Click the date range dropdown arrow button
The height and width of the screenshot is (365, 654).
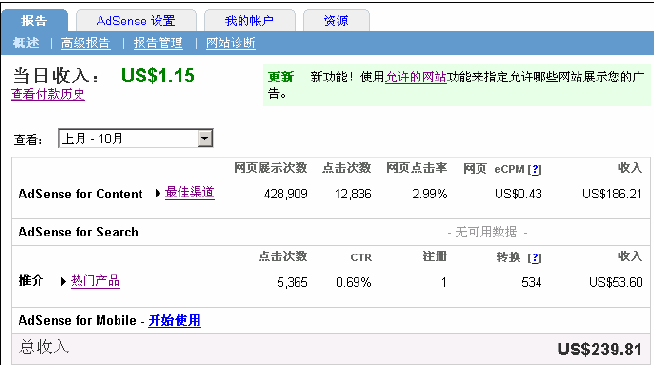click(x=205, y=138)
